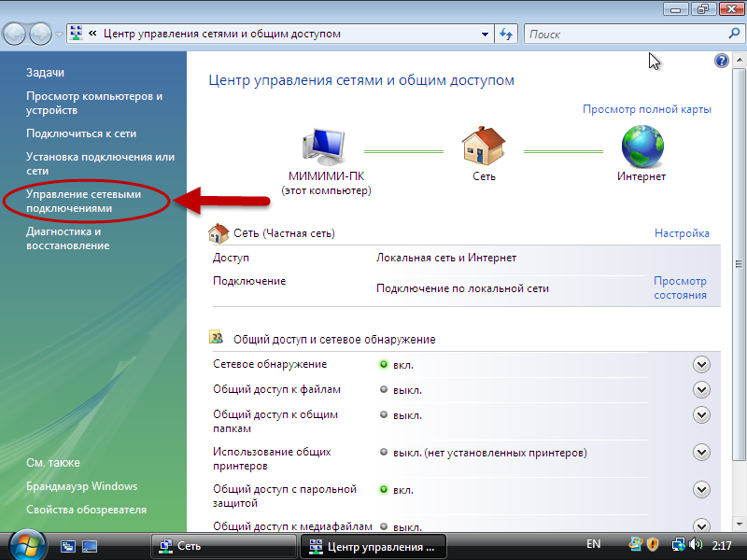
Task: Open the Windows Start orb
Action: point(28,546)
